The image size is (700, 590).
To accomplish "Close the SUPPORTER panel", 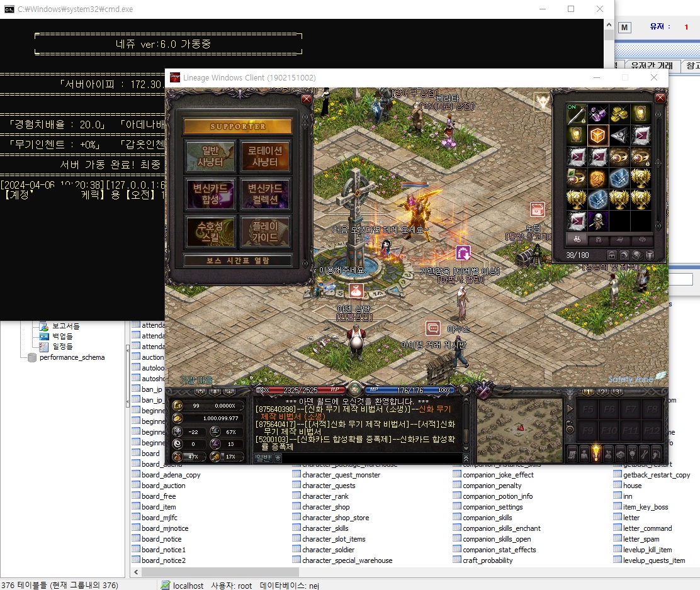I will (306, 99).
